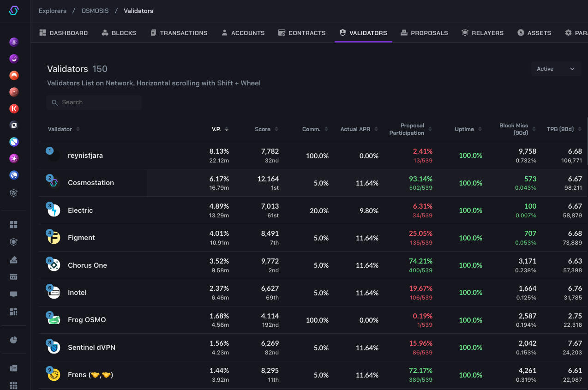Switch to the Contracts tab

[x=302, y=33]
